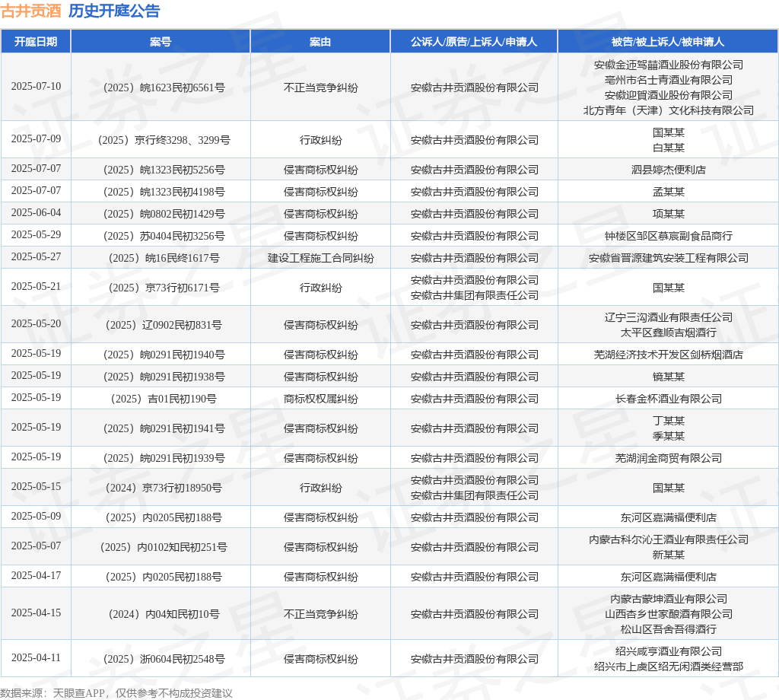Open case (2025)吉01民初190号
The height and width of the screenshot is (700, 779).
(164, 399)
